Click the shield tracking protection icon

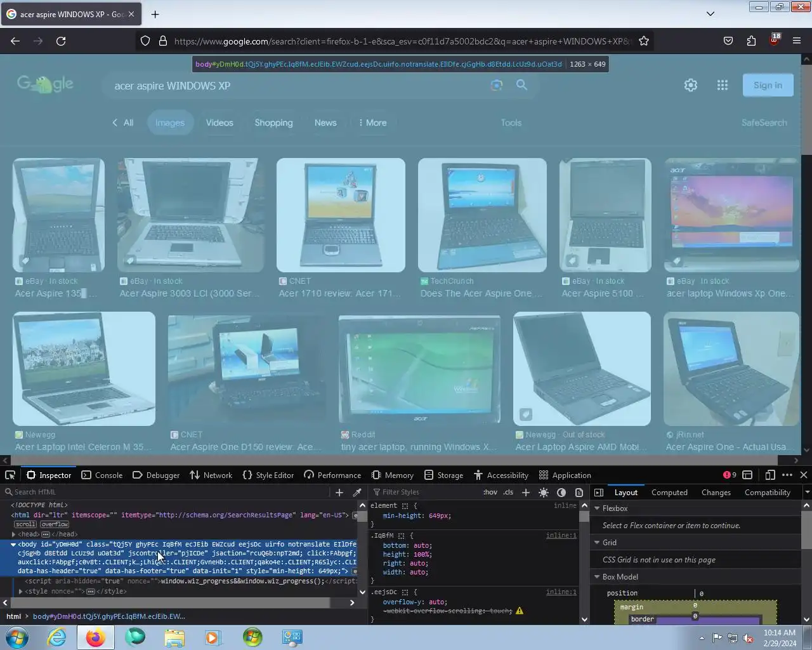[145, 41]
